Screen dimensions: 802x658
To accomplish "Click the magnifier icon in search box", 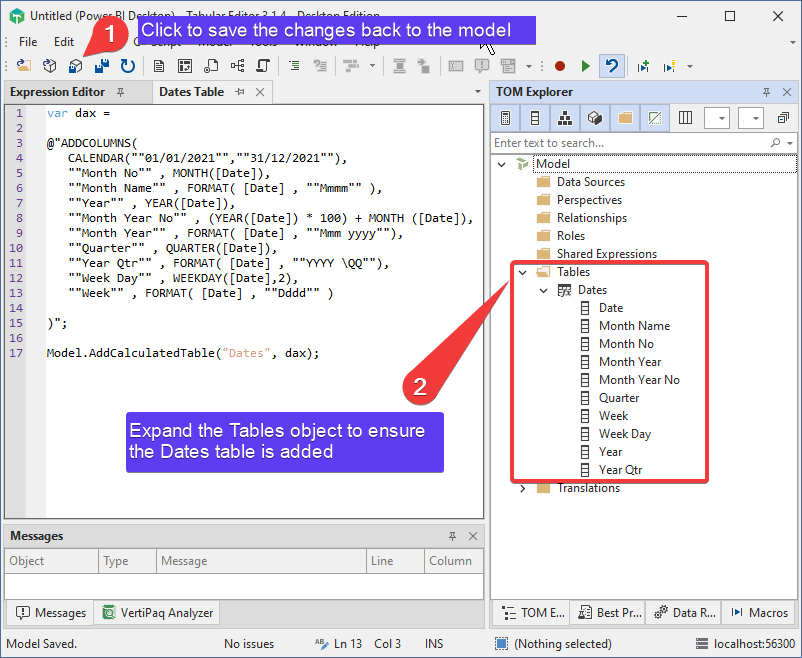I will point(776,143).
